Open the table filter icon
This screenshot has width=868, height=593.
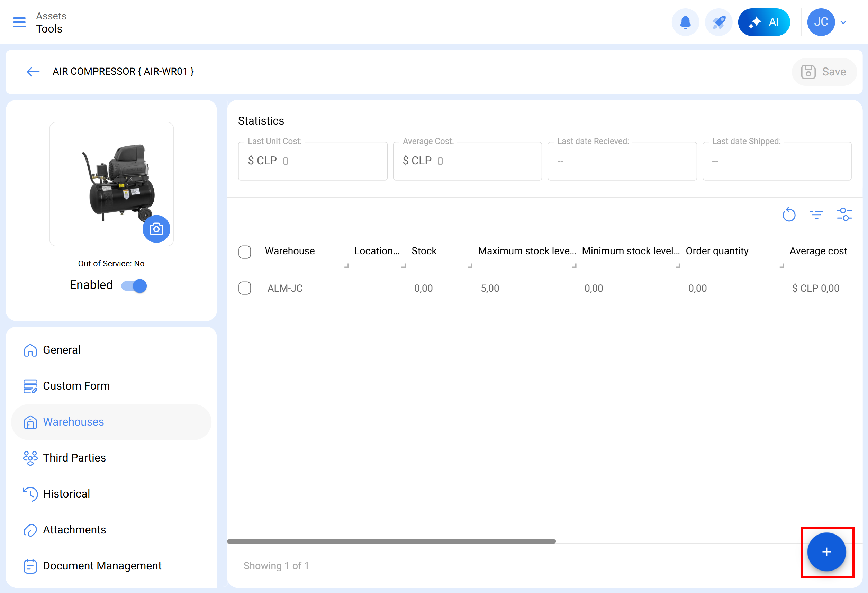[x=816, y=215]
